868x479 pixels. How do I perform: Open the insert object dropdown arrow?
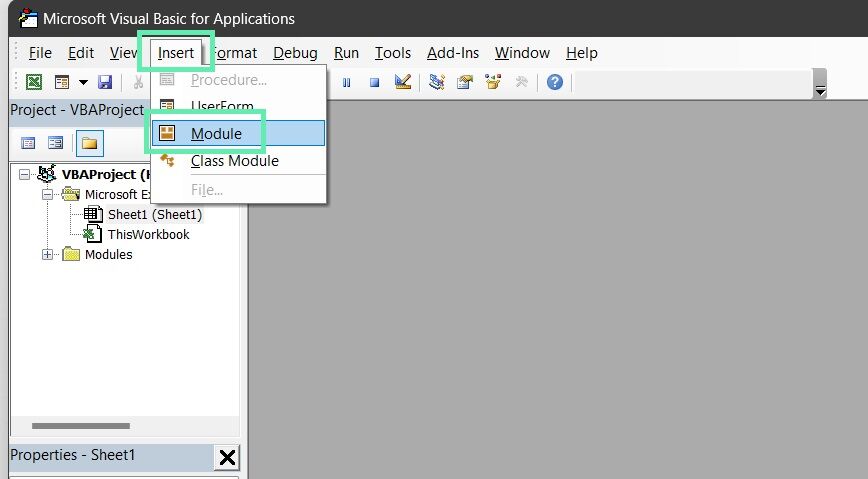click(x=83, y=83)
